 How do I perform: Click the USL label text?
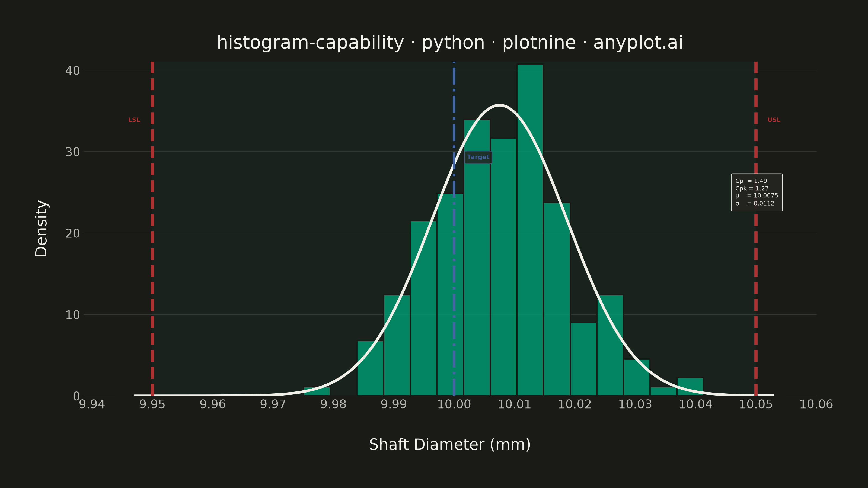tap(774, 120)
